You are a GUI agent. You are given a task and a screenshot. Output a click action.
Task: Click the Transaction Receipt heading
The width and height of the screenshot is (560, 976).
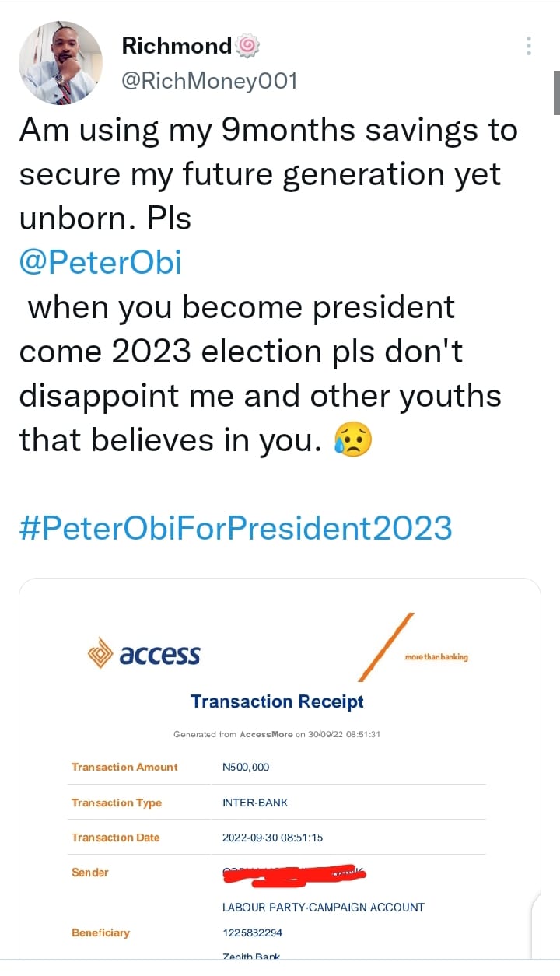coord(278,701)
